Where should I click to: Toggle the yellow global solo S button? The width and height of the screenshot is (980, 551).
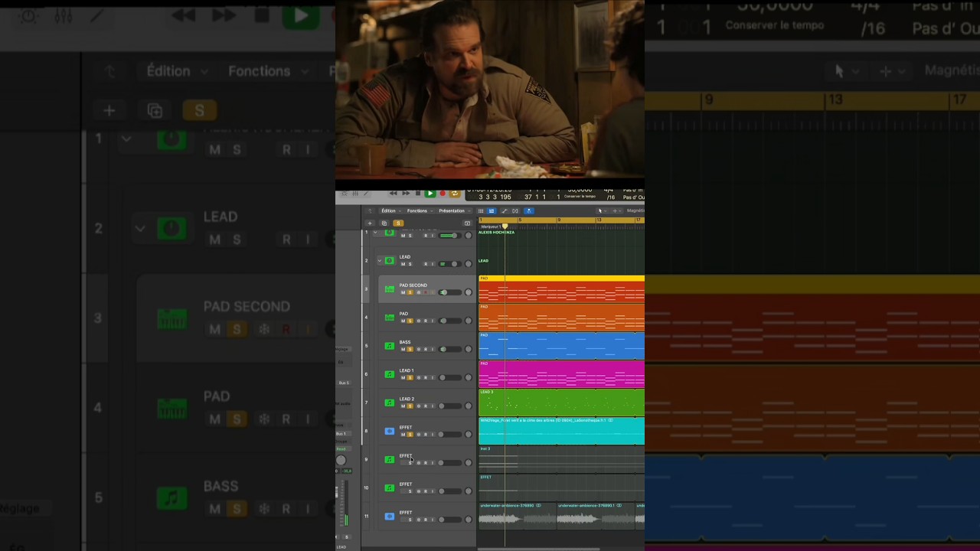tap(397, 223)
